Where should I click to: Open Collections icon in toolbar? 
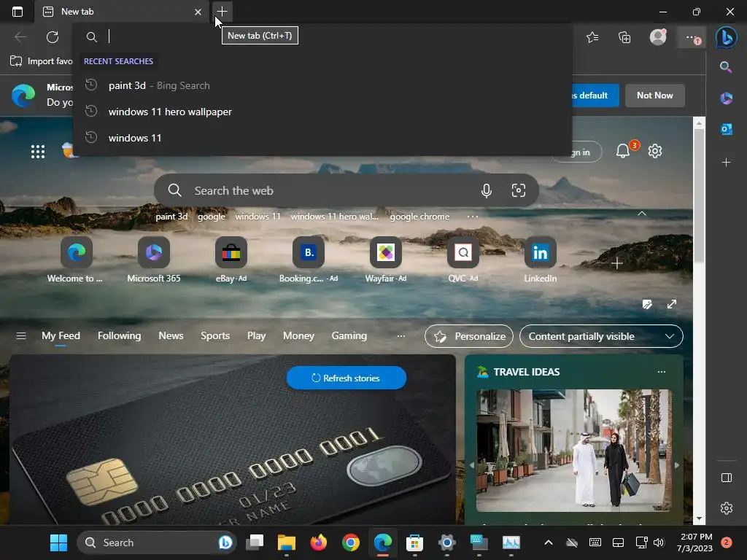click(624, 36)
